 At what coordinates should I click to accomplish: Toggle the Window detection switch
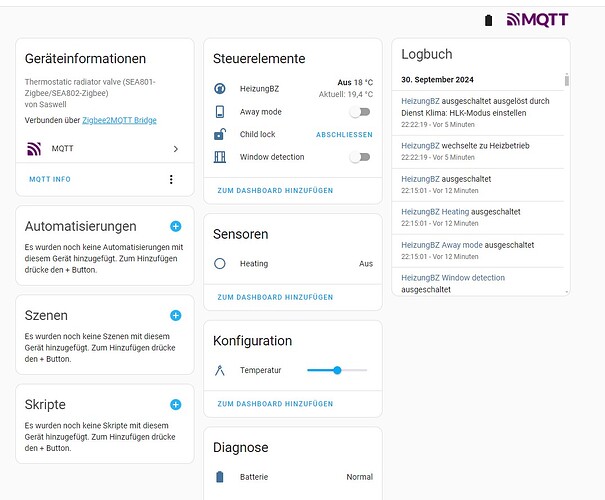(360, 157)
